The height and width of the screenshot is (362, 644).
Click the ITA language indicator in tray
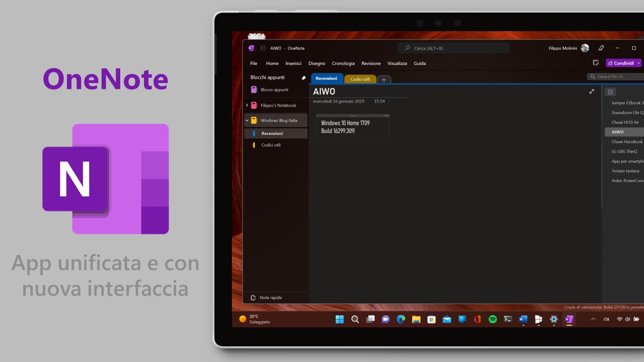coord(606,319)
